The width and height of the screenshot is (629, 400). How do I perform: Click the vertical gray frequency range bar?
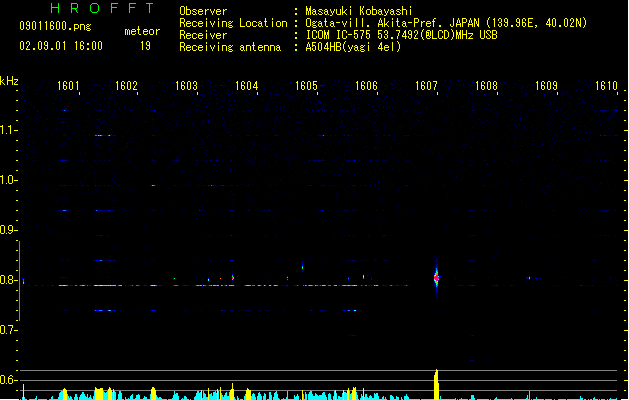point(20,281)
